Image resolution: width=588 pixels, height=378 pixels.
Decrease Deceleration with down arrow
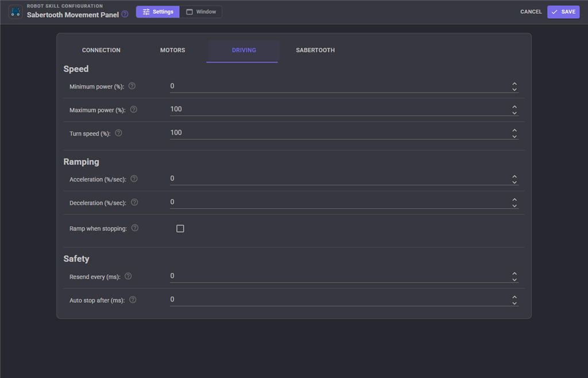(x=514, y=206)
